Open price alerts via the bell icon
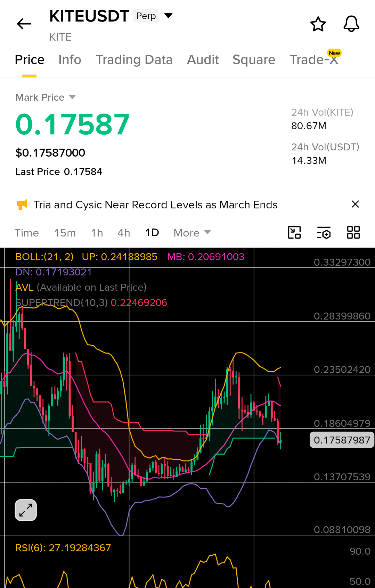The height and width of the screenshot is (588, 375). coord(351,24)
